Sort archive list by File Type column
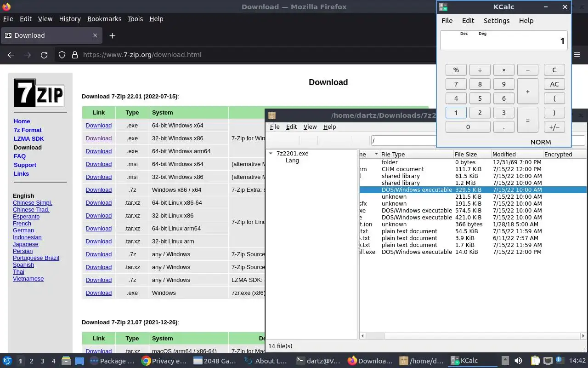The image size is (588, 368). (416, 154)
